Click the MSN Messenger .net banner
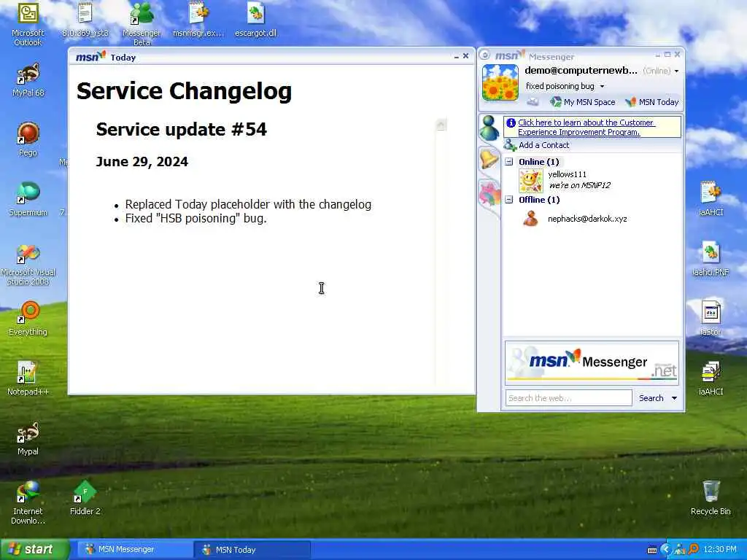Viewport: 747px width, 560px height. point(592,362)
